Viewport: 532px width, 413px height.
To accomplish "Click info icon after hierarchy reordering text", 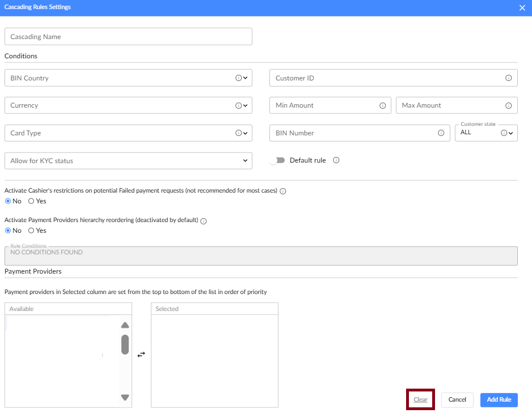I will click(204, 221).
